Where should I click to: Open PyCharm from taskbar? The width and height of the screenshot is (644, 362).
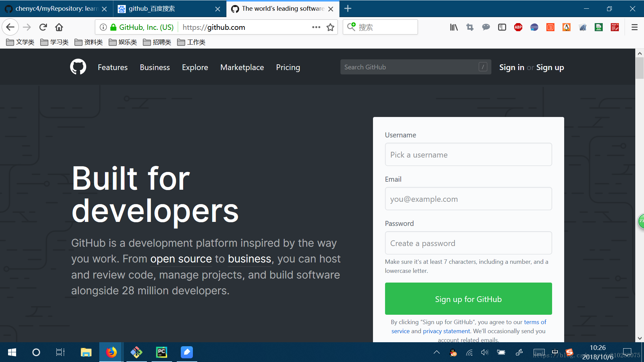[x=161, y=352]
